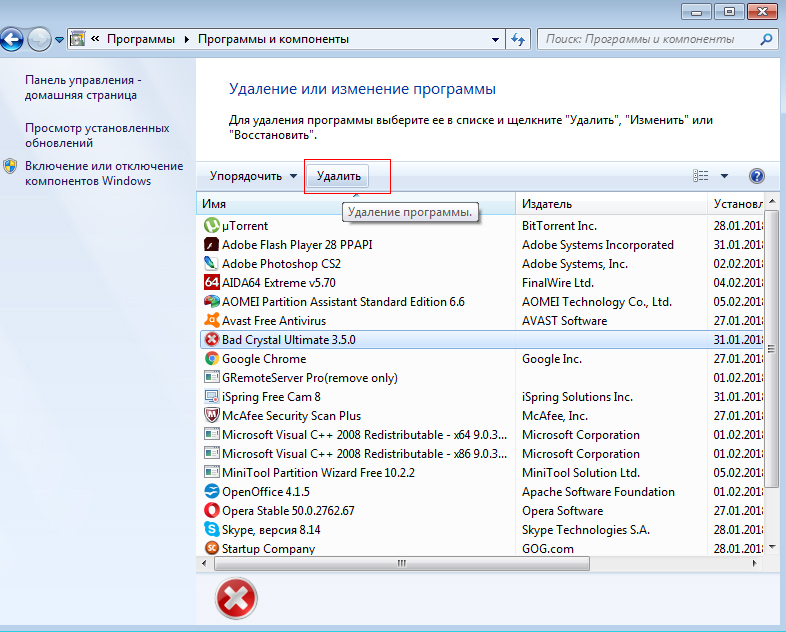Go back with the blue back arrow
Screen dimensions: 786x632
click(x=12, y=40)
